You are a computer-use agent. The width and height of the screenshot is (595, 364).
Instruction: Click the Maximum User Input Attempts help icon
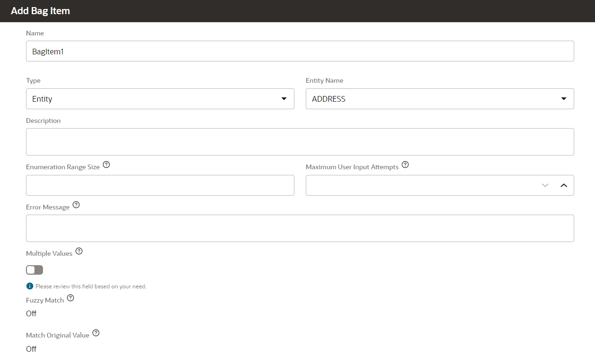click(405, 165)
